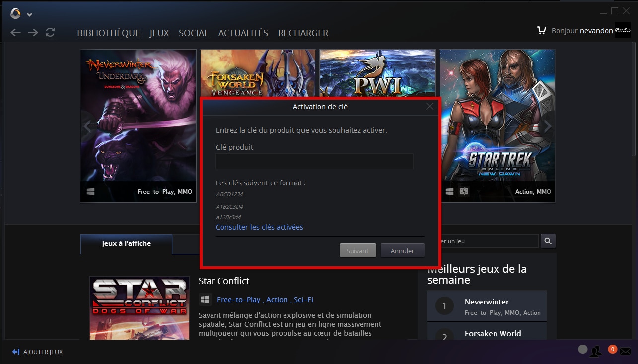The width and height of the screenshot is (638, 364).
Task: Open the friends list icon
Action: coord(596,351)
